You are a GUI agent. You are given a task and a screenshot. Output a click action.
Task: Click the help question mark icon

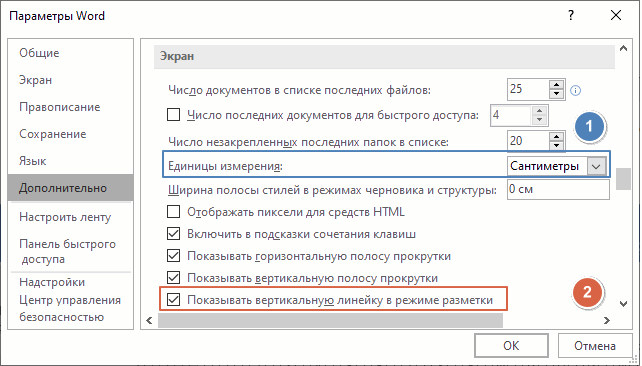(571, 16)
